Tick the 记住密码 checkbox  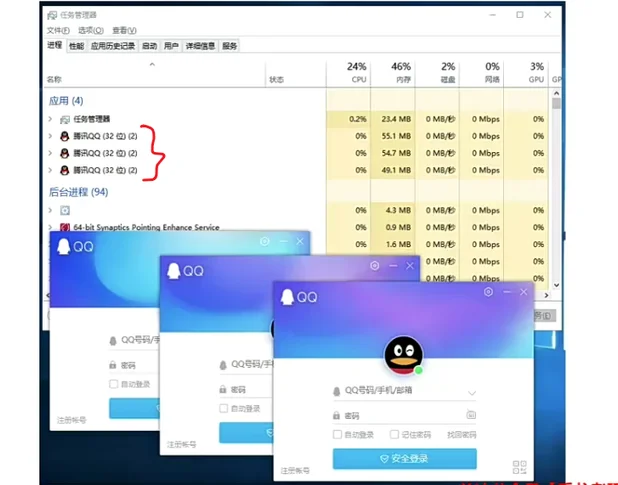(x=393, y=435)
